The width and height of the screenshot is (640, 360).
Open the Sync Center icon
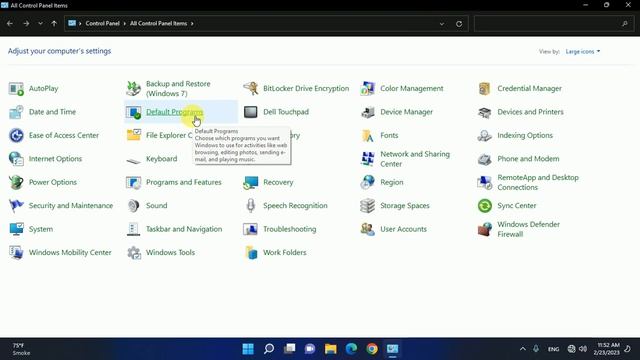(484, 206)
